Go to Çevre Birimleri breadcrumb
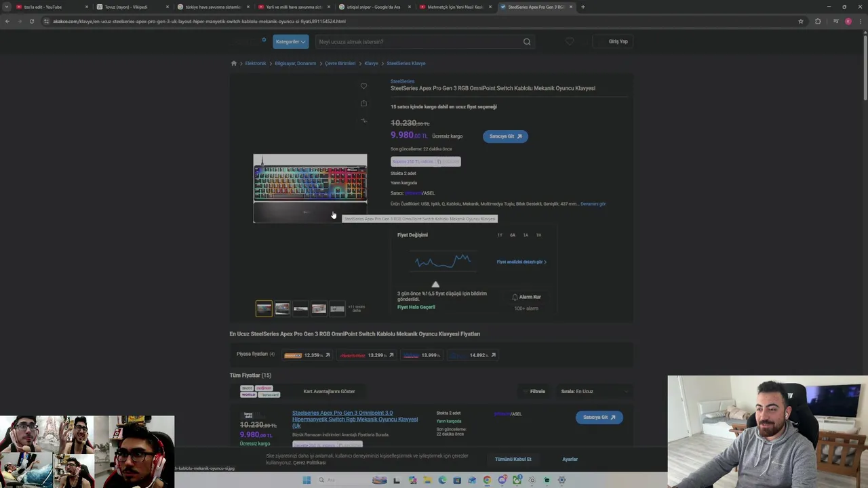Image resolution: width=868 pixels, height=488 pixels. 340,63
